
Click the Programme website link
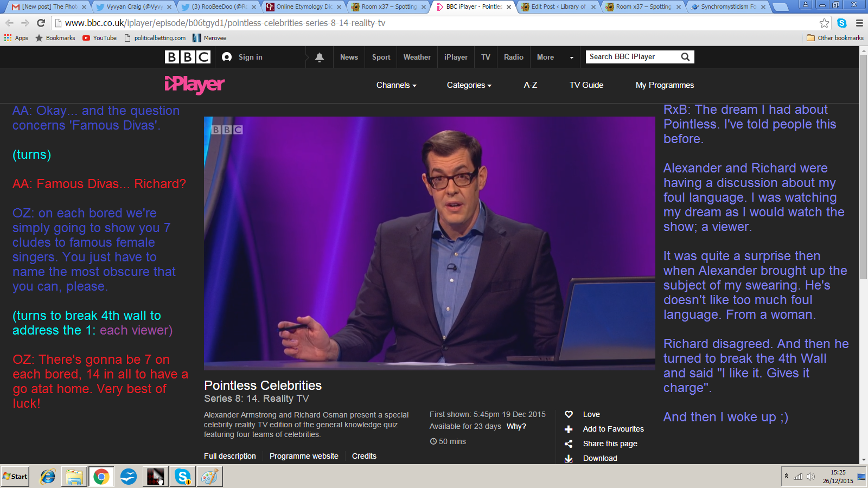pos(304,456)
